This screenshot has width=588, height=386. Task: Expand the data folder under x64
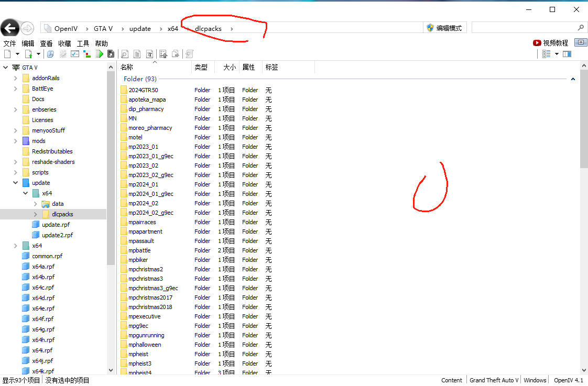36,204
